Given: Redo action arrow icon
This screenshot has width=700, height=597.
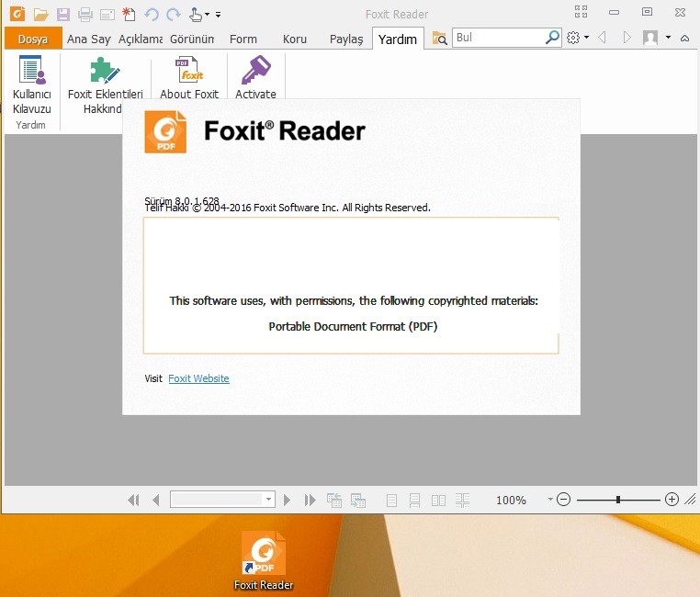Looking at the screenshot, I should pos(174,15).
